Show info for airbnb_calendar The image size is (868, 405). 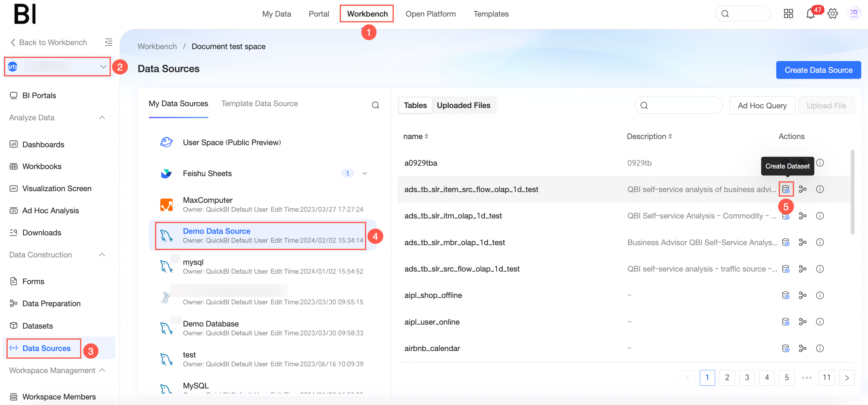(x=820, y=348)
